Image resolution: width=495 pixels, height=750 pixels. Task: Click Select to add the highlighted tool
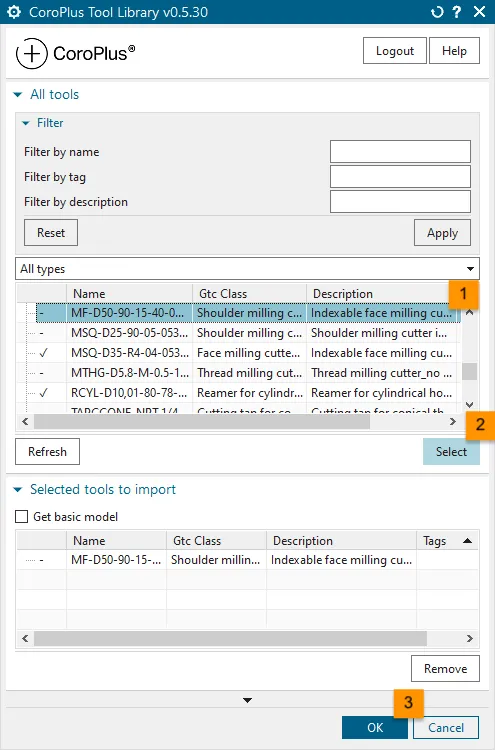coord(451,452)
